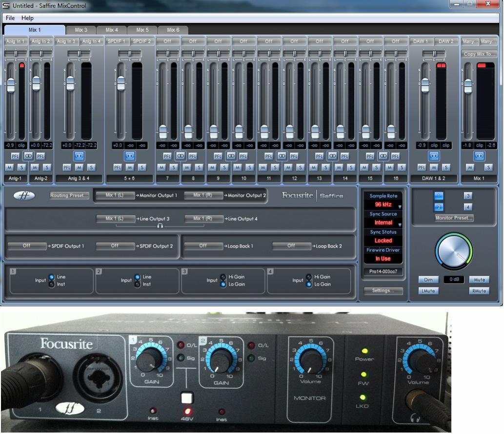Click the Mix 1 output fader handle
This screenshot has height=434, width=504.
(x=468, y=86)
